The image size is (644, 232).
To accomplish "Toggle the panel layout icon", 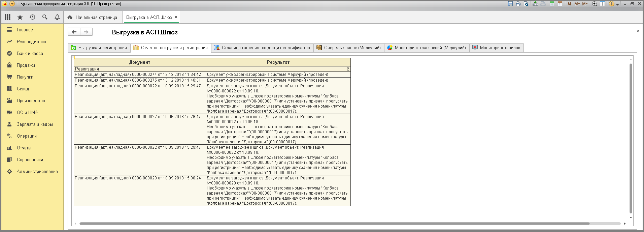I will (603, 4).
